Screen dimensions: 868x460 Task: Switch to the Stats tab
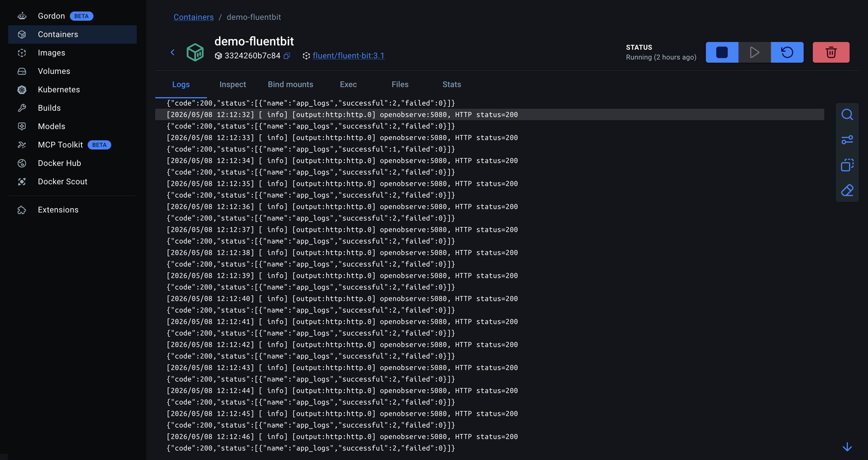pos(452,85)
